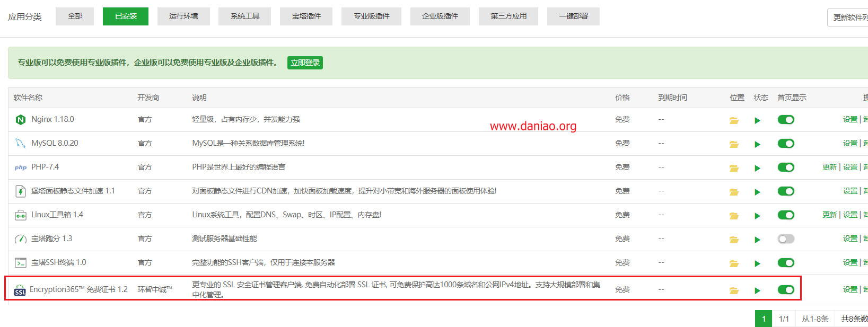Click status play icon for Encryption365
The image size is (868, 327).
pos(757,290)
